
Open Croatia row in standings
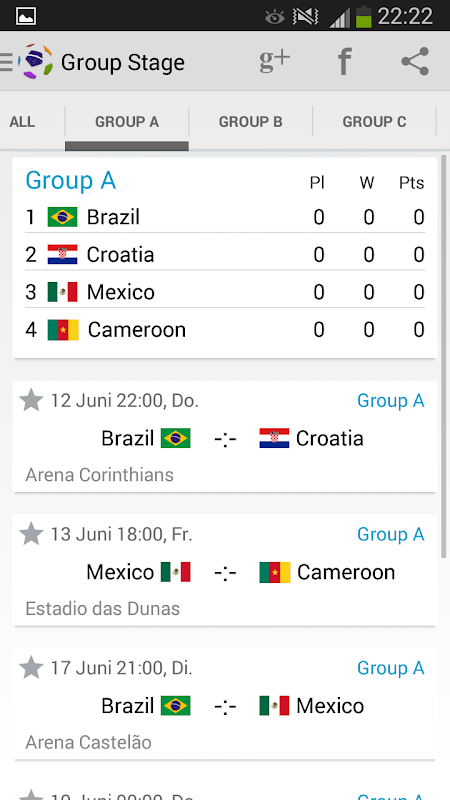pyautogui.click(x=225, y=254)
